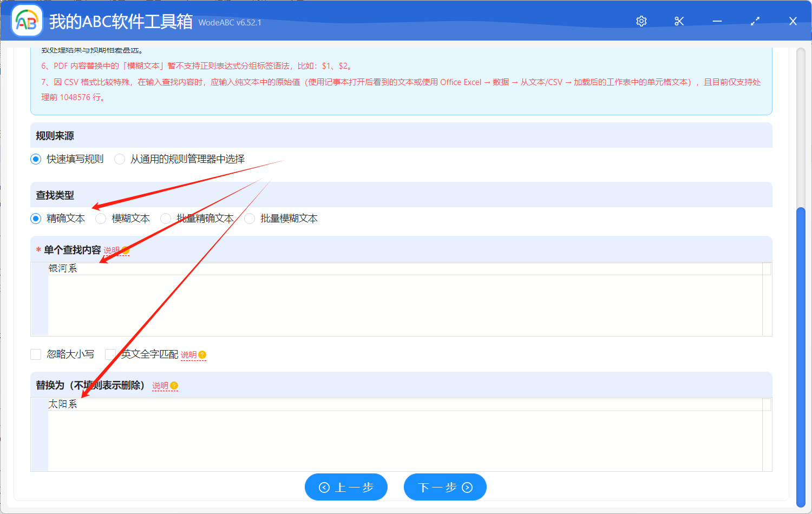Click the ABC toolbox logo

point(27,20)
